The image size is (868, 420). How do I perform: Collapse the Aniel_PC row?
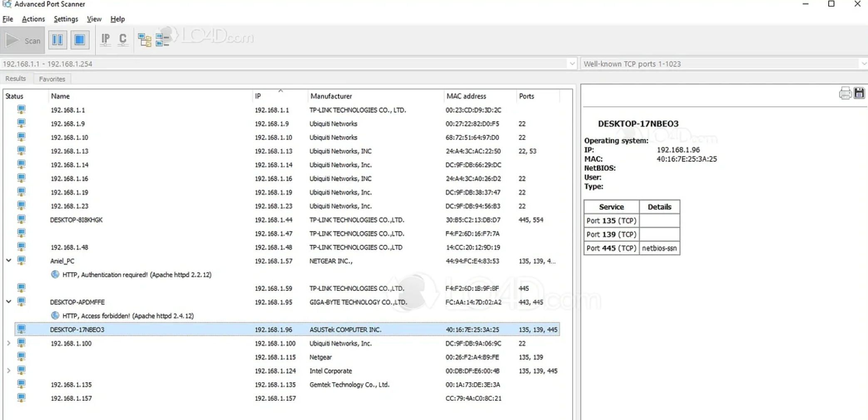click(9, 261)
